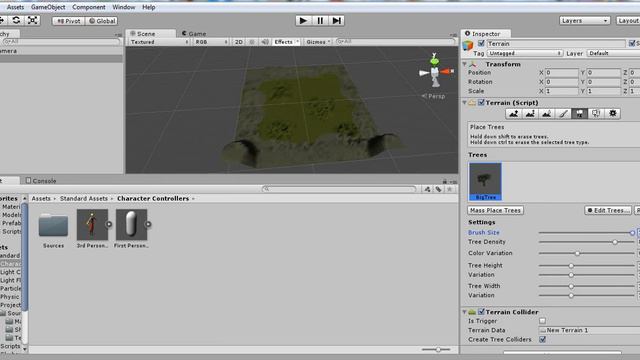Open the Assets menu
640x360 pixels.
pyautogui.click(x=16, y=7)
